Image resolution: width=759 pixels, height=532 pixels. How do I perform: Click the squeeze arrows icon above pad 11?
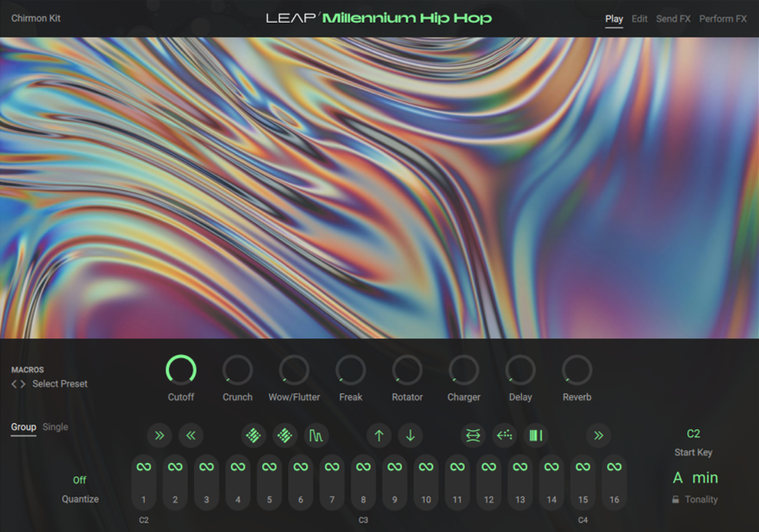[x=472, y=436]
